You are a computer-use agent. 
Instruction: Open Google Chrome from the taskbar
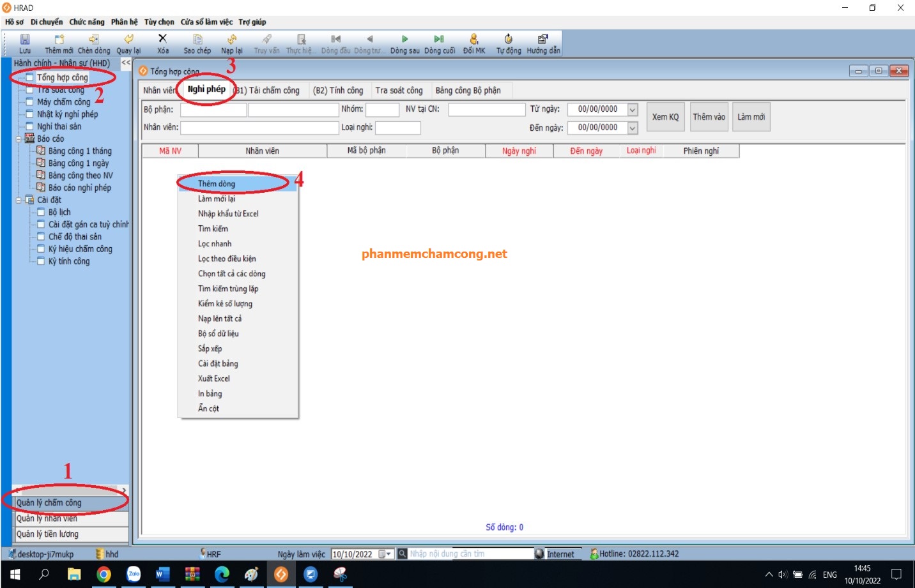104,575
